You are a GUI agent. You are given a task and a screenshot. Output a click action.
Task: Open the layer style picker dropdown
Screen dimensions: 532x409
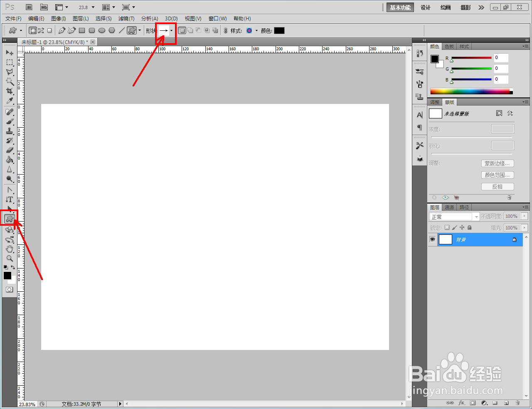pyautogui.click(x=256, y=31)
